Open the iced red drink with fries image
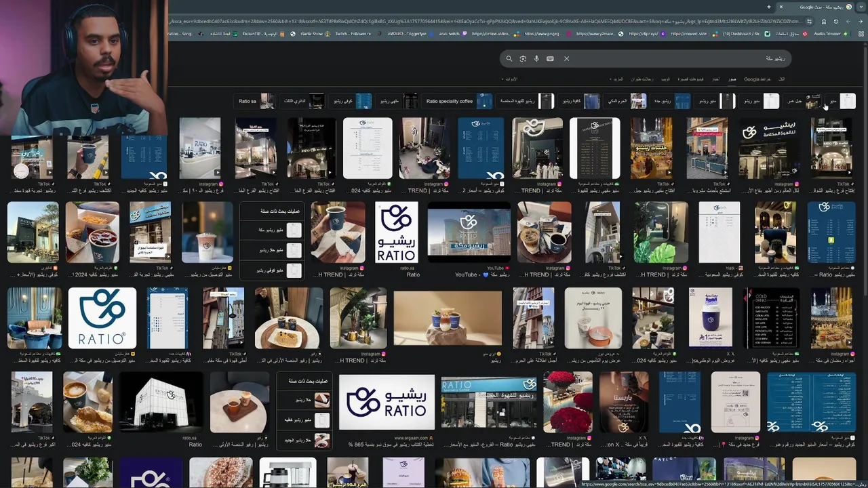Viewport: 868px width, 488px height. point(92,232)
